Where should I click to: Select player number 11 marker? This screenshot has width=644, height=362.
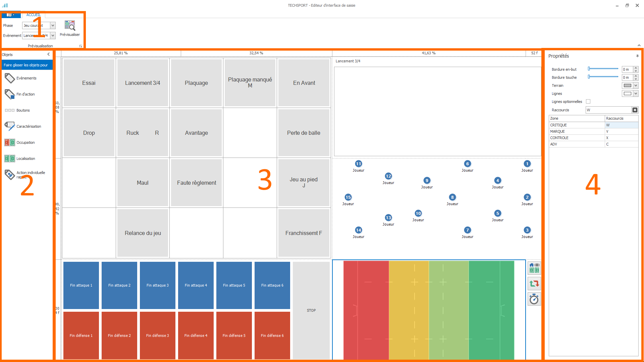coord(359,164)
